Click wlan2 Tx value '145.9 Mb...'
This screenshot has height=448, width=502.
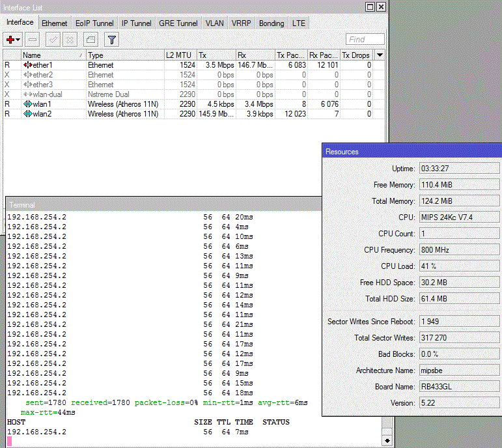click(x=216, y=114)
